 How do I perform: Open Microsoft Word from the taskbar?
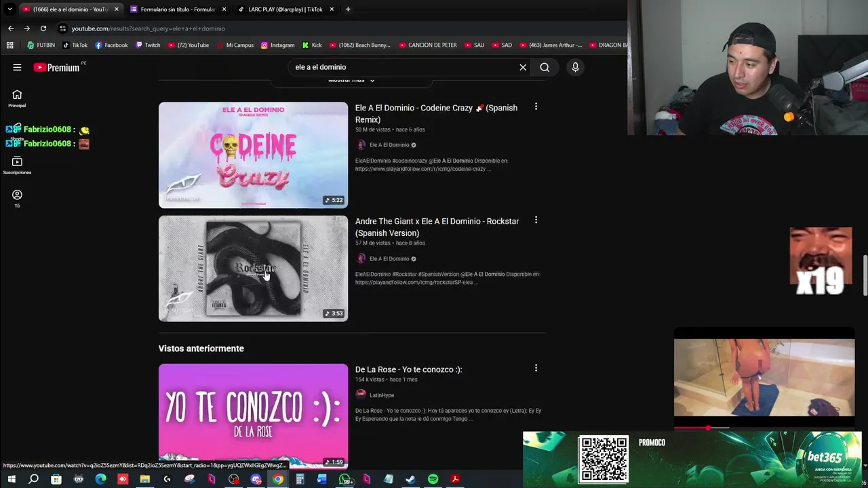(x=321, y=479)
